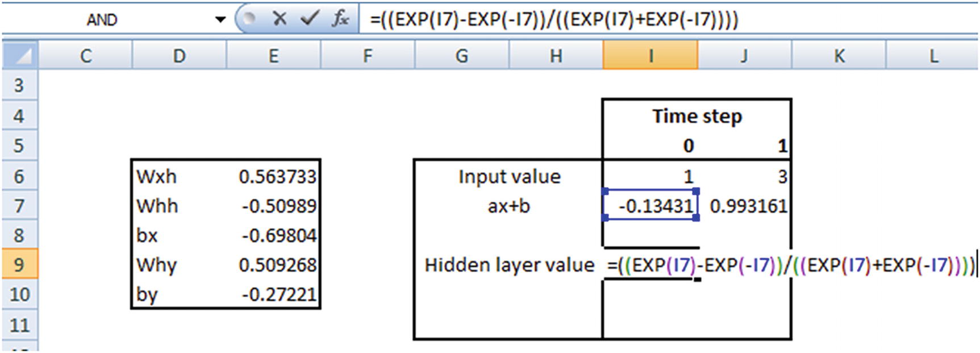Click the Time step heading cell
The image size is (980, 353).
coord(697,116)
